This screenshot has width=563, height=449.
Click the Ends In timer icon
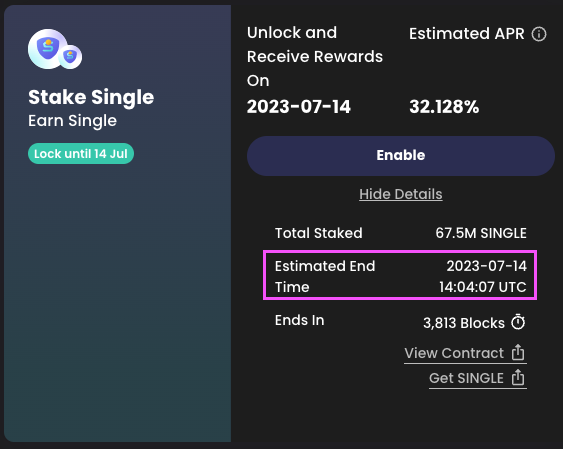click(x=518, y=322)
